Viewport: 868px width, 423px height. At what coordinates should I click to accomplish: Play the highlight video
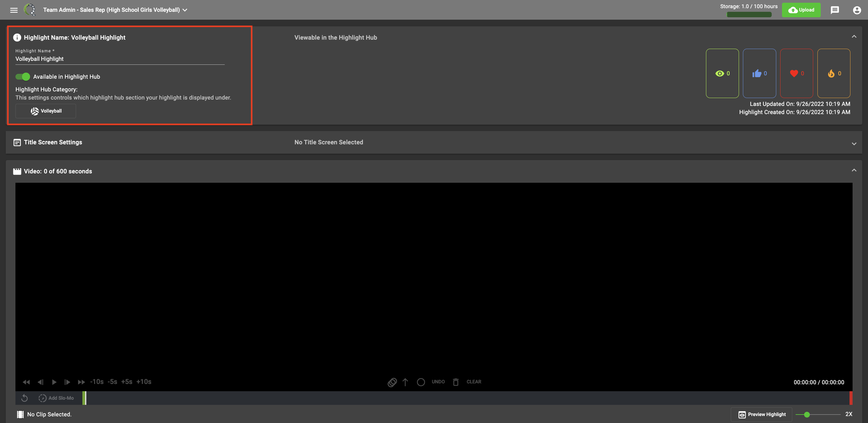click(x=54, y=382)
